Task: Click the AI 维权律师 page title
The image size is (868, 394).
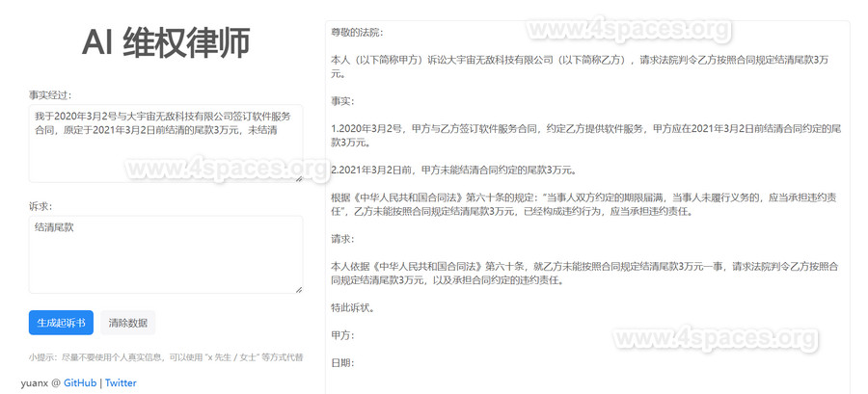Action: pos(165,43)
